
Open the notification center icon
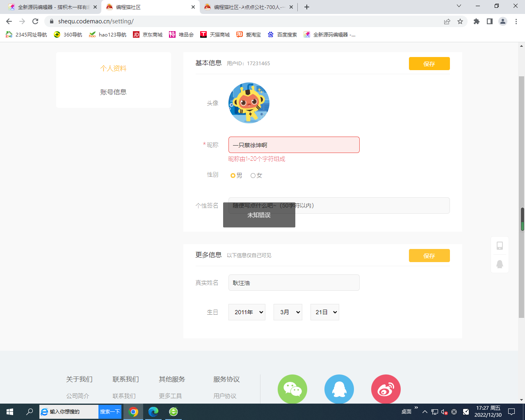pyautogui.click(x=511, y=412)
